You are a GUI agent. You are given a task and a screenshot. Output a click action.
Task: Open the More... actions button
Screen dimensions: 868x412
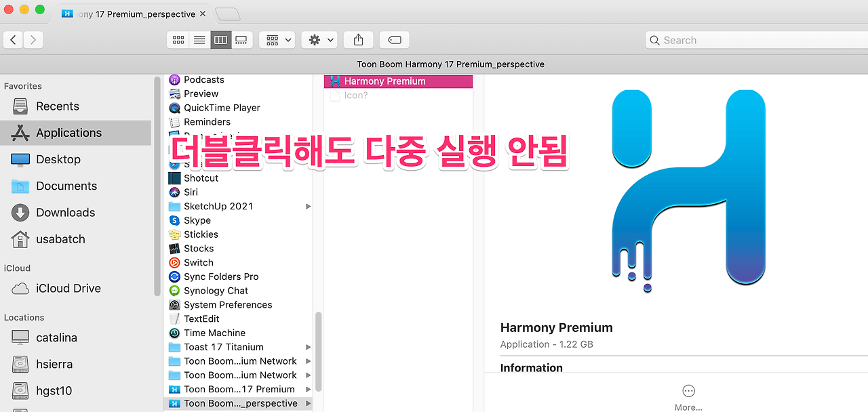coord(688,398)
